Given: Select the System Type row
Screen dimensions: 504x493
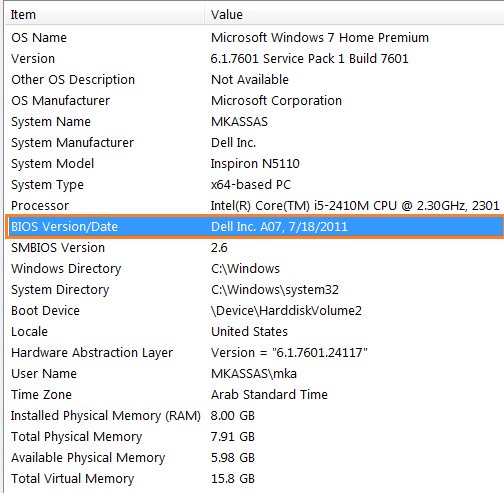Looking at the screenshot, I should pyautogui.click(x=255, y=185).
